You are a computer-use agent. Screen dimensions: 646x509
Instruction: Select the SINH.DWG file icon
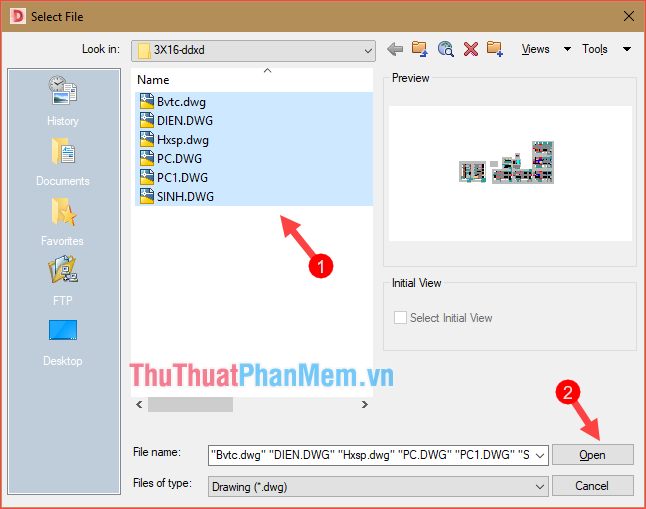click(x=147, y=196)
